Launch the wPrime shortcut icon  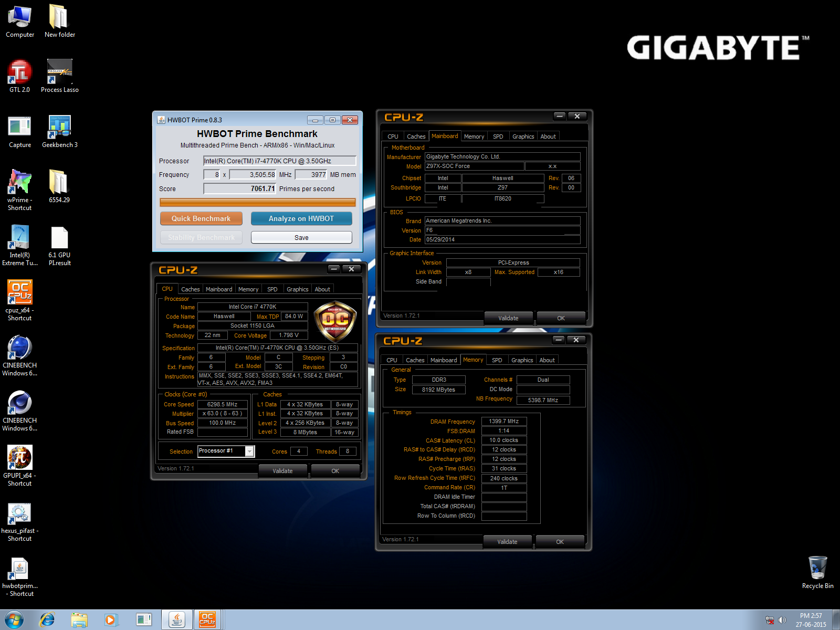[x=20, y=190]
